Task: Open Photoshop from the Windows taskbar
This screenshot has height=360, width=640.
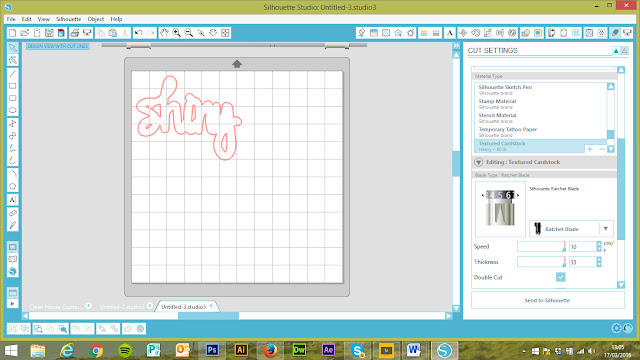Action: pos(212,350)
